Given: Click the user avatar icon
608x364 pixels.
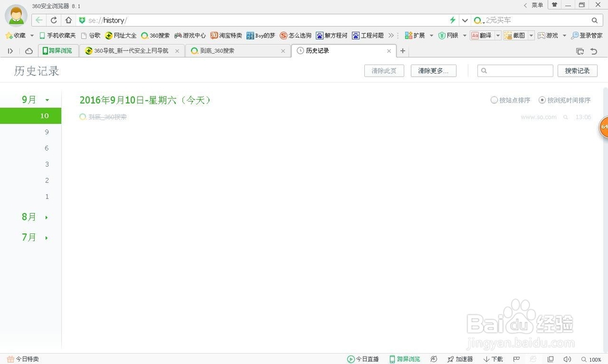Looking at the screenshot, I should coord(16,16).
